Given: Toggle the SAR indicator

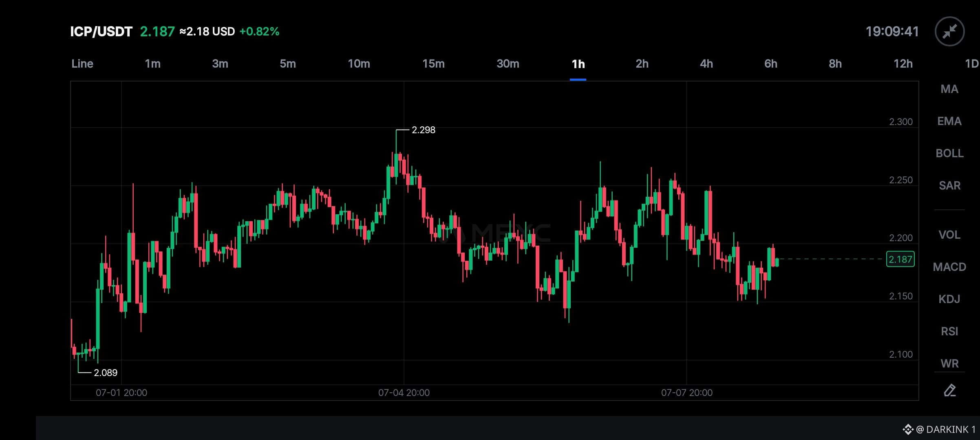Looking at the screenshot, I should [x=949, y=185].
